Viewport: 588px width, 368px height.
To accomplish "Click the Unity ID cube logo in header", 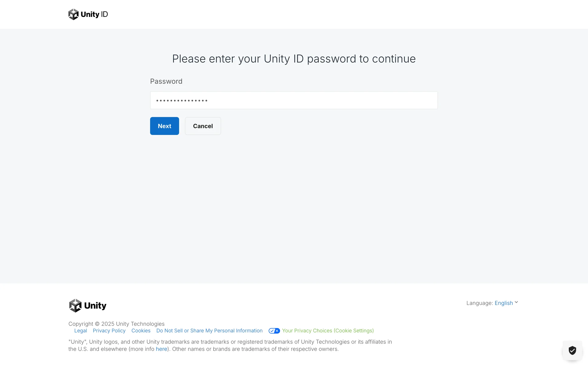I will coord(73,14).
